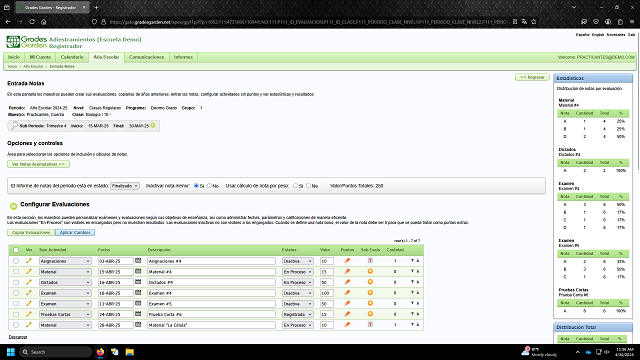Click the Sub Evals orange icon for Prueba Corta #6
The height and width of the screenshot is (360, 640).
tap(370, 314)
